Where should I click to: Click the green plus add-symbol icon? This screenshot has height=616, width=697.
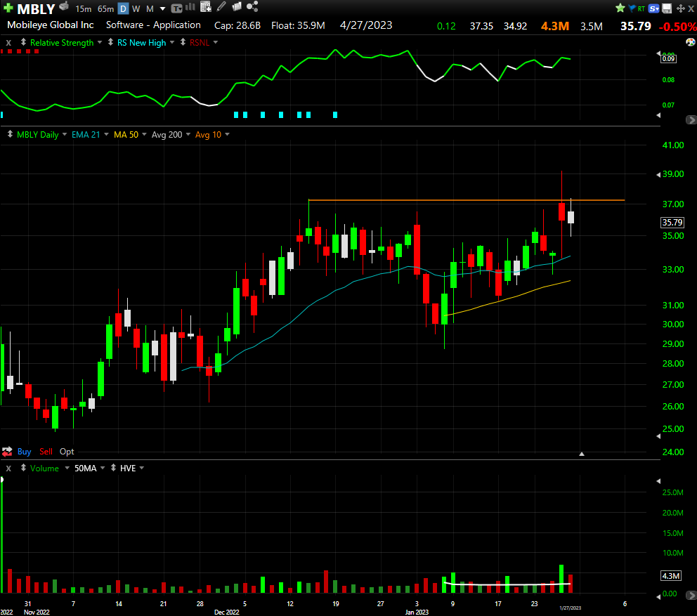pos(8,8)
